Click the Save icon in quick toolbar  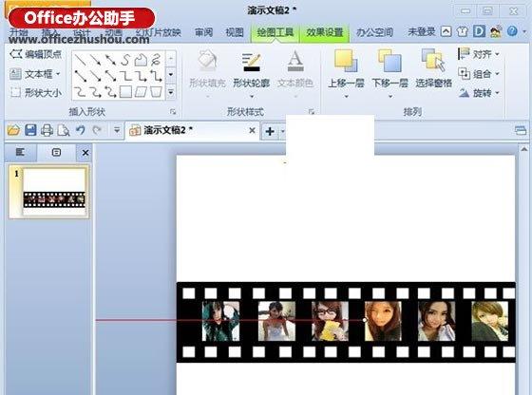[x=30, y=130]
